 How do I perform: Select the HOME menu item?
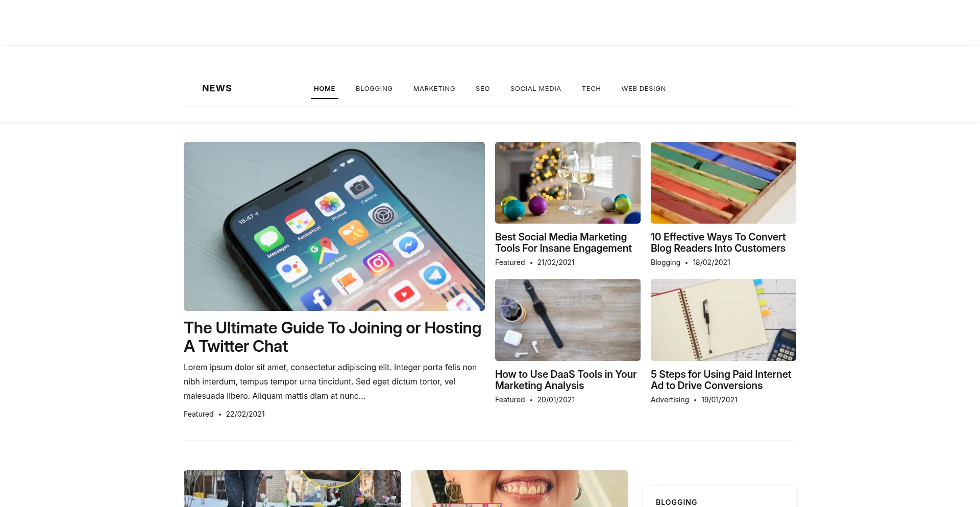coord(325,89)
